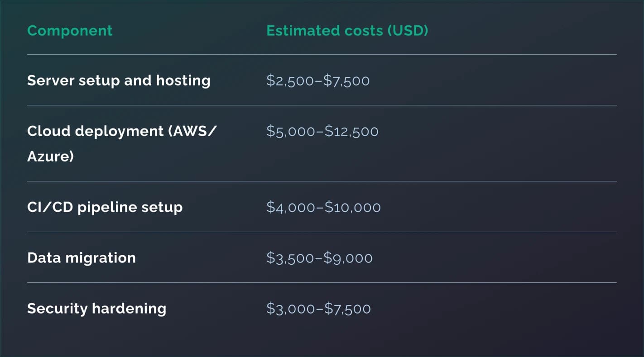
Task: Click the $3,000–$7,500 security hardening cost
Action: coord(318,309)
